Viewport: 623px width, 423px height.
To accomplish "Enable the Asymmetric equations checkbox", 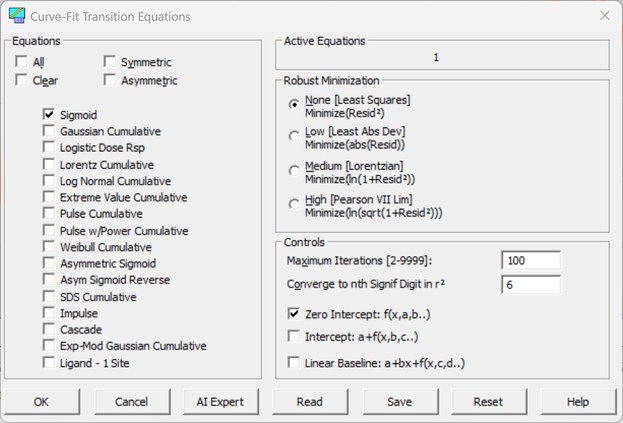I will [x=110, y=80].
